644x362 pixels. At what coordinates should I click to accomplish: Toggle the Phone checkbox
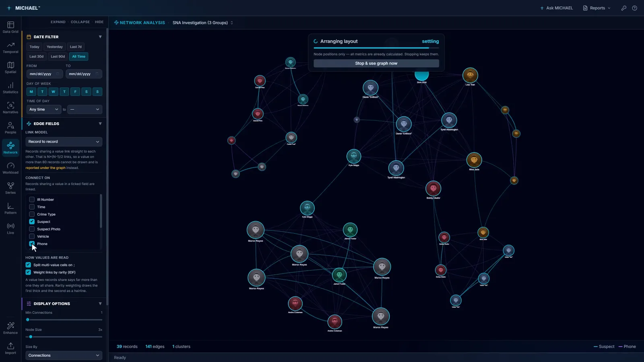32,244
